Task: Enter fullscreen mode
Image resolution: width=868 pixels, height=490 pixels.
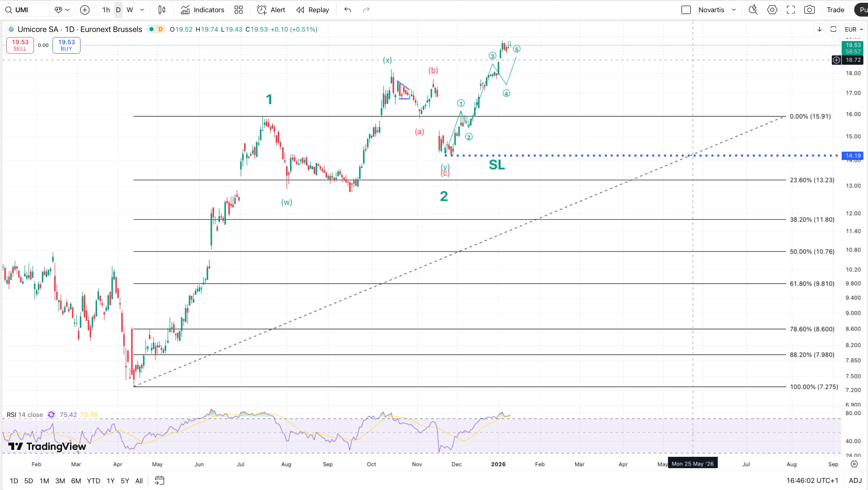Action: click(791, 10)
